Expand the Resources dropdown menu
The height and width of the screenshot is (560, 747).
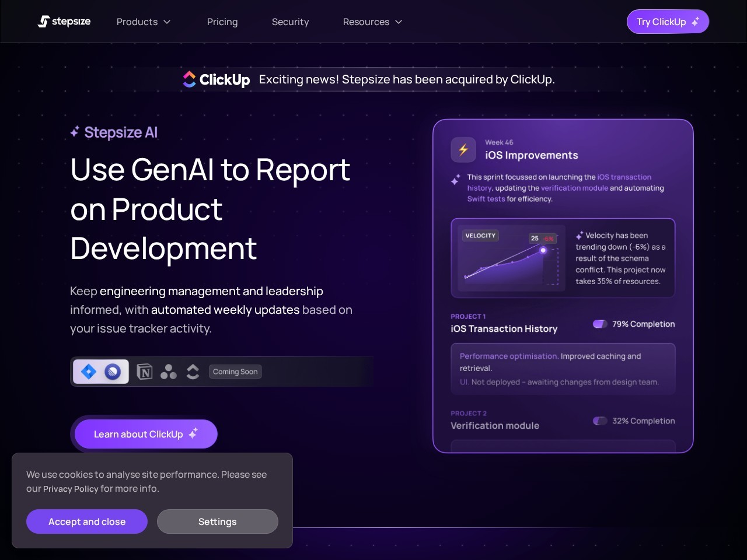coord(373,22)
